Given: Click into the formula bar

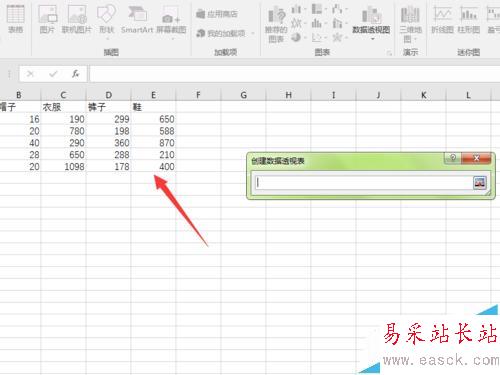Looking at the screenshot, I should [x=295, y=74].
